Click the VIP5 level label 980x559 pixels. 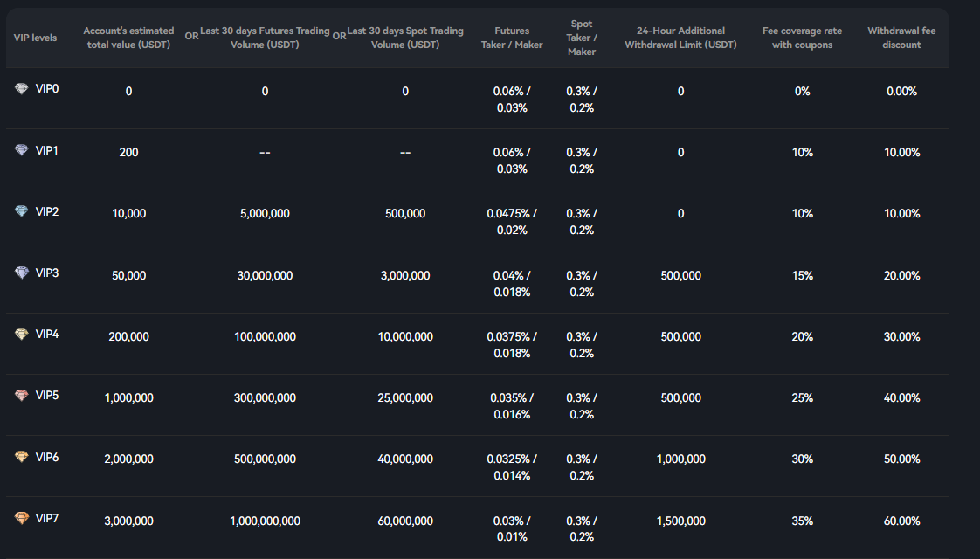coord(47,395)
